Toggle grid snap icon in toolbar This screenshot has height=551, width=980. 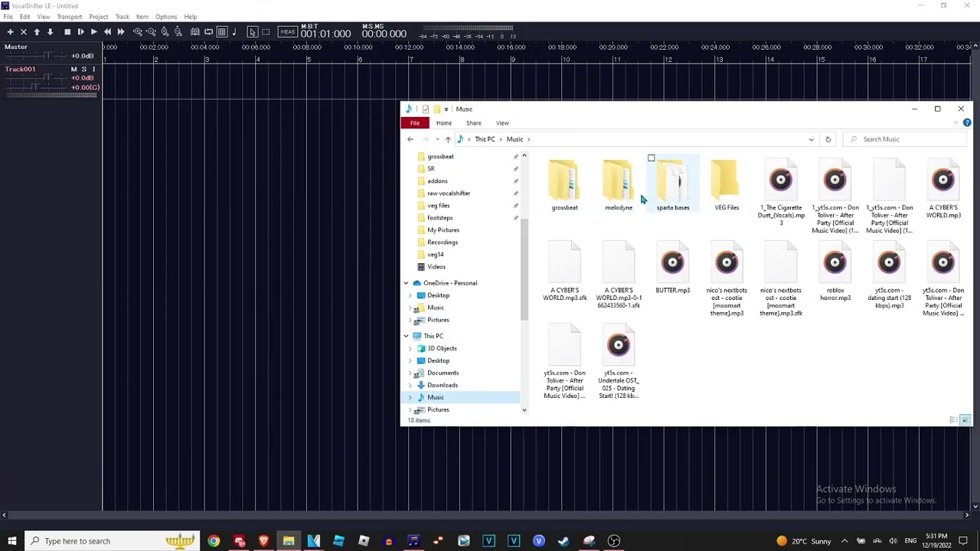221,32
